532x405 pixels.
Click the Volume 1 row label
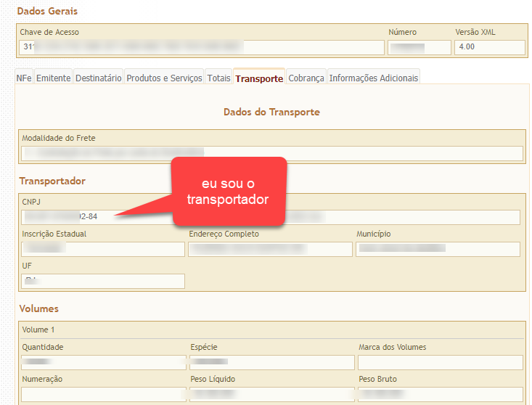pyautogui.click(x=38, y=330)
